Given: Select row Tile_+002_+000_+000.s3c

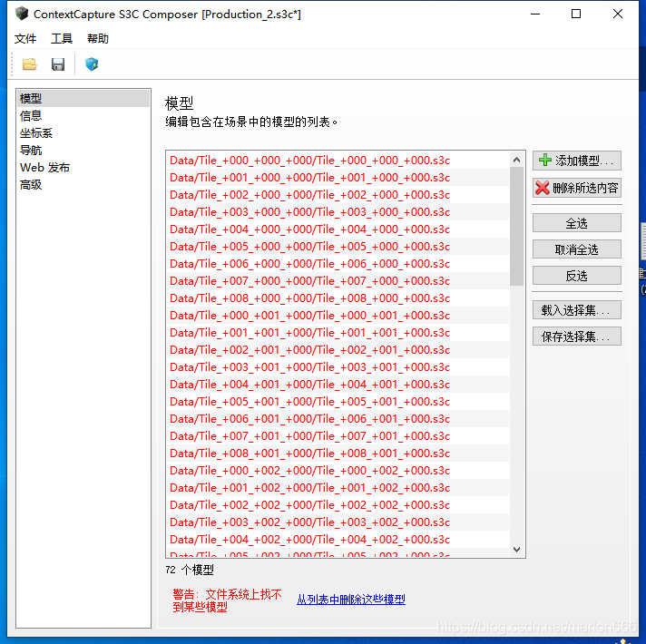Looking at the screenshot, I should point(338,195).
